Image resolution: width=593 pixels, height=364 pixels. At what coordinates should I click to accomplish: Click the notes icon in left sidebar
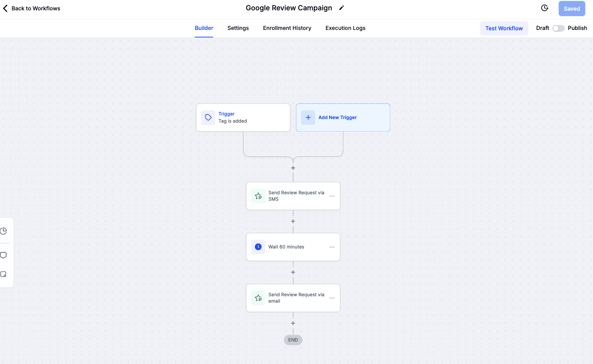[x=4, y=274]
